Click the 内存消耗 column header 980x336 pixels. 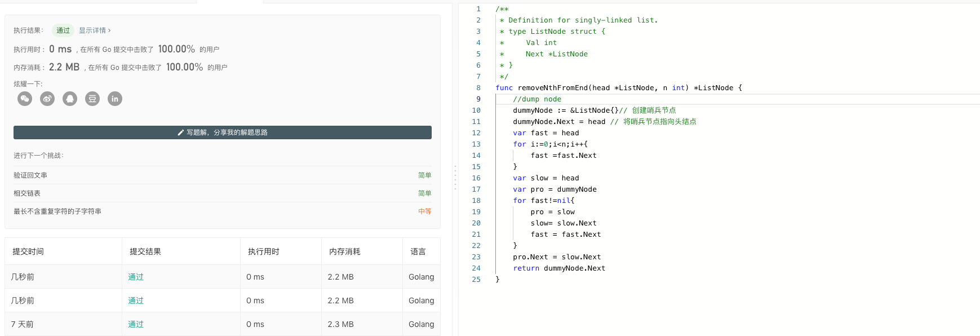pyautogui.click(x=344, y=251)
